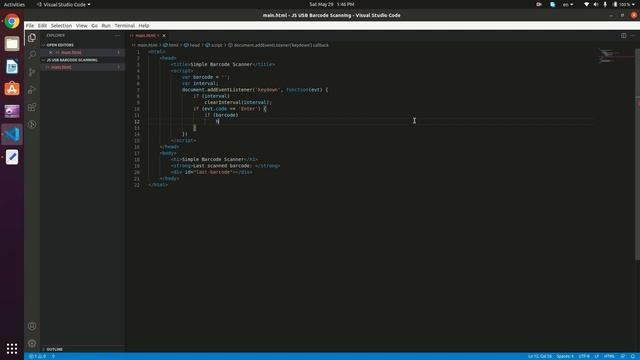The height and width of the screenshot is (360, 640).
Task: Click the editor vertical scrollbar
Action: [x=637, y=153]
